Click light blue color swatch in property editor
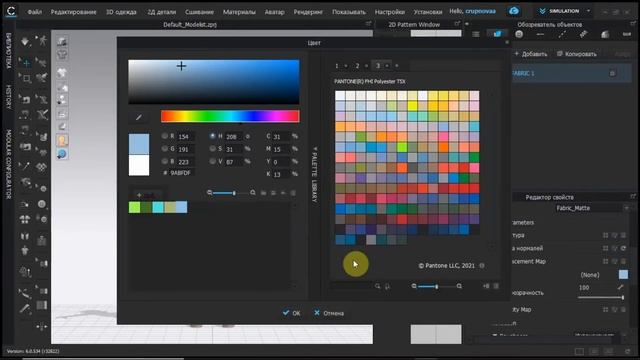 coord(623,274)
